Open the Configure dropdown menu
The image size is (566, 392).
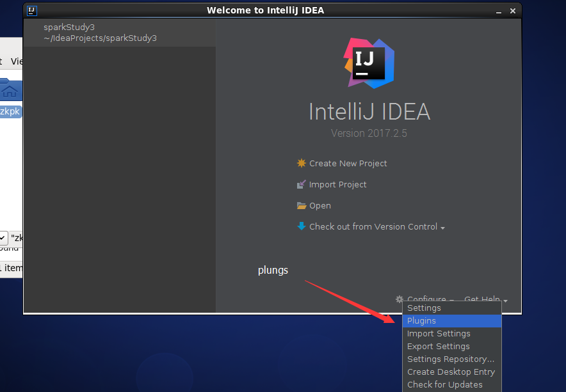coord(430,299)
